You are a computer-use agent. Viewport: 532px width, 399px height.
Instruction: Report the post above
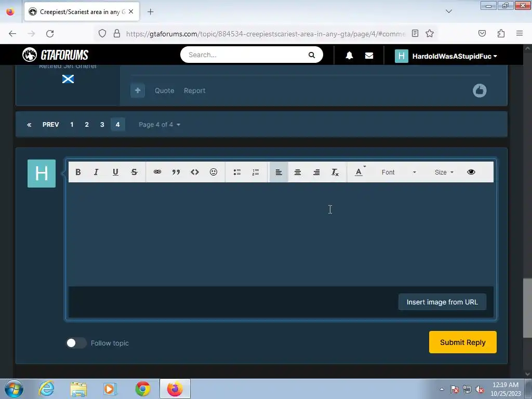pos(195,90)
